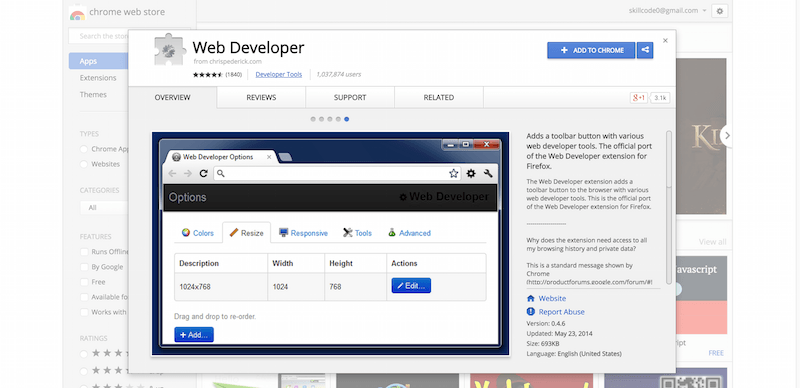Select the Chrome Apps radio button
800x388 pixels.
tap(84, 149)
